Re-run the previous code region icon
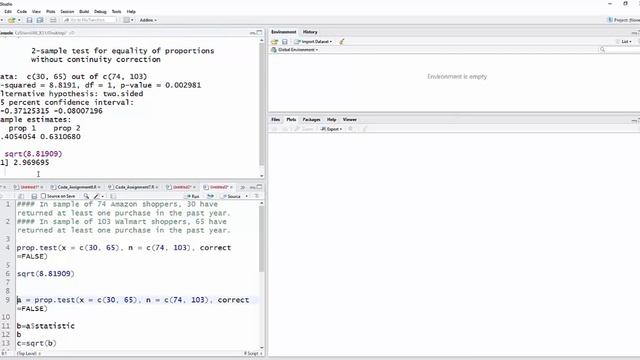The height and width of the screenshot is (360, 640). (210, 196)
